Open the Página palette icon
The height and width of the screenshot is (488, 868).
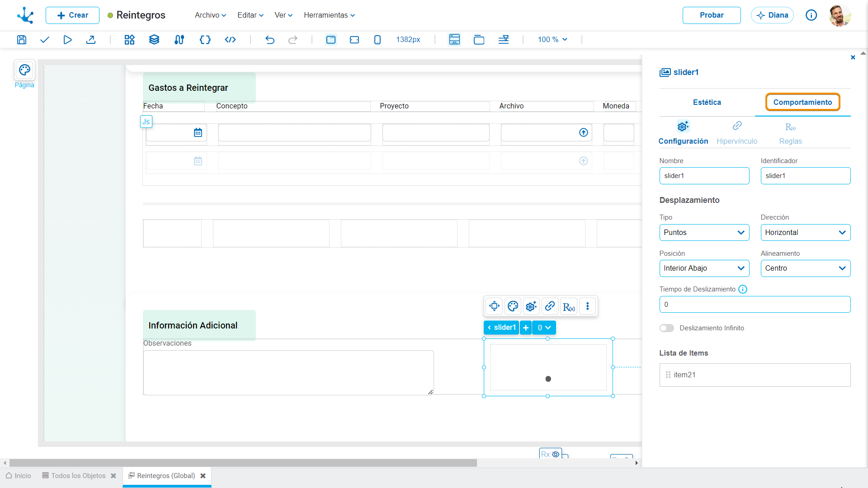coord(24,70)
